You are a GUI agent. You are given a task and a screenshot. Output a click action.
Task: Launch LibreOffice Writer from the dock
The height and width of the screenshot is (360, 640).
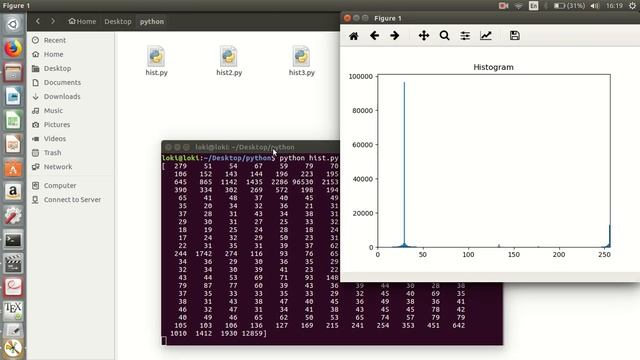coord(13,97)
